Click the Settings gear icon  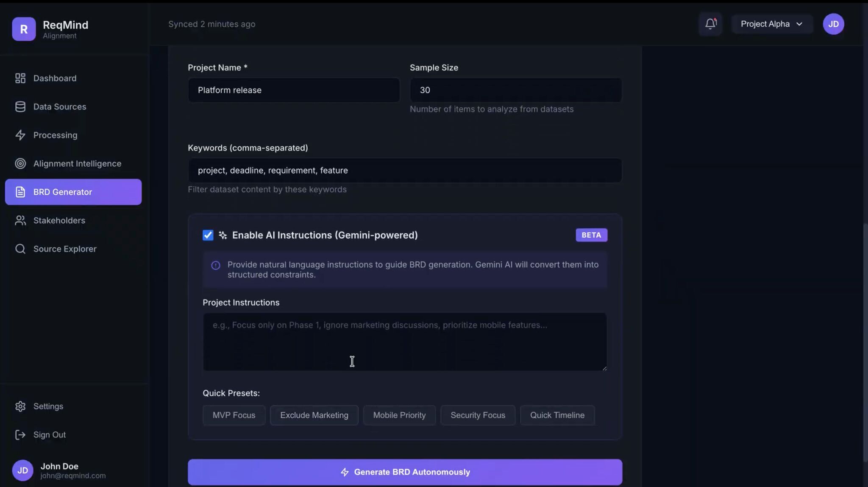(x=20, y=406)
